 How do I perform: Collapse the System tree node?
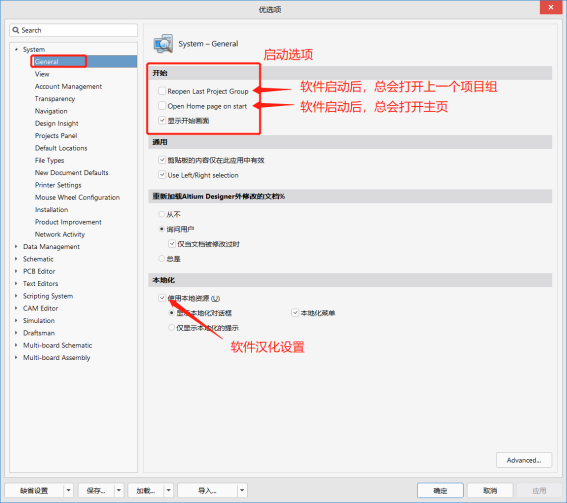click(16, 49)
